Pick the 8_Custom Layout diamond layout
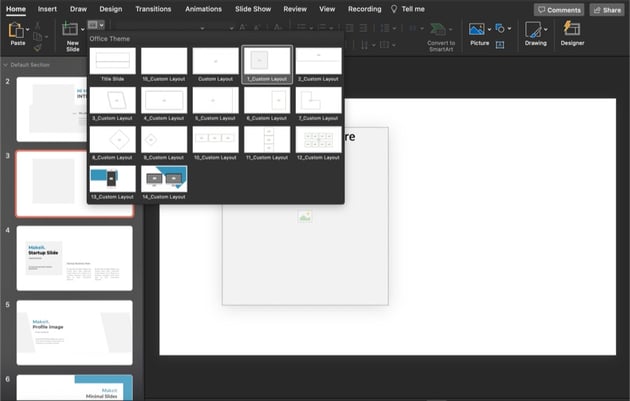 coord(112,139)
